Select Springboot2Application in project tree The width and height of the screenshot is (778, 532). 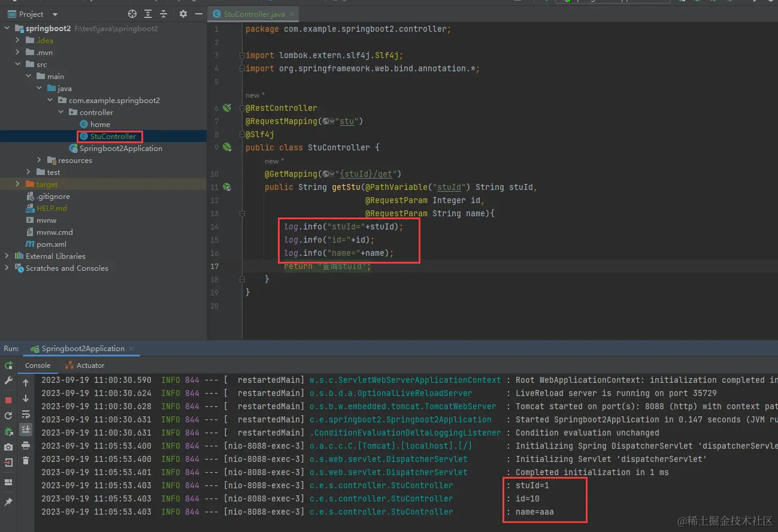pyautogui.click(x=116, y=148)
